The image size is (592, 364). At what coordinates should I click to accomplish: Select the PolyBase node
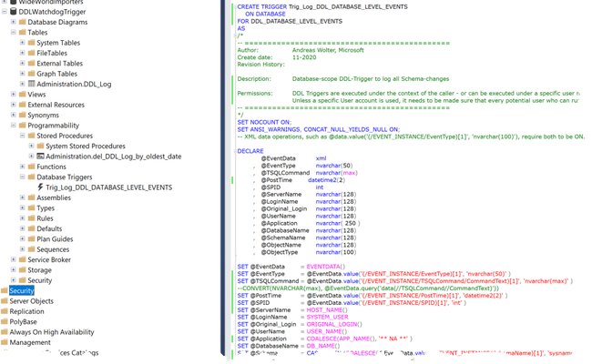click(23, 322)
